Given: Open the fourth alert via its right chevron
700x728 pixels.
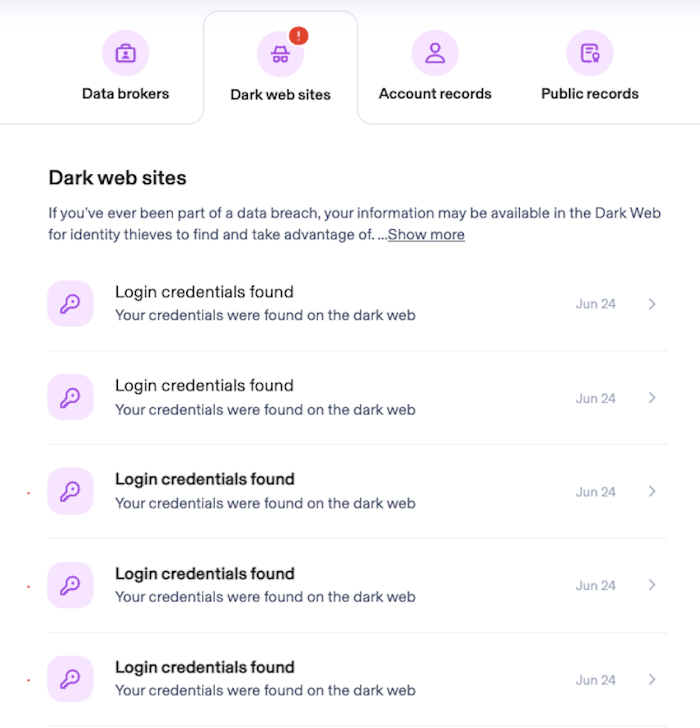Looking at the screenshot, I should click(x=652, y=585).
